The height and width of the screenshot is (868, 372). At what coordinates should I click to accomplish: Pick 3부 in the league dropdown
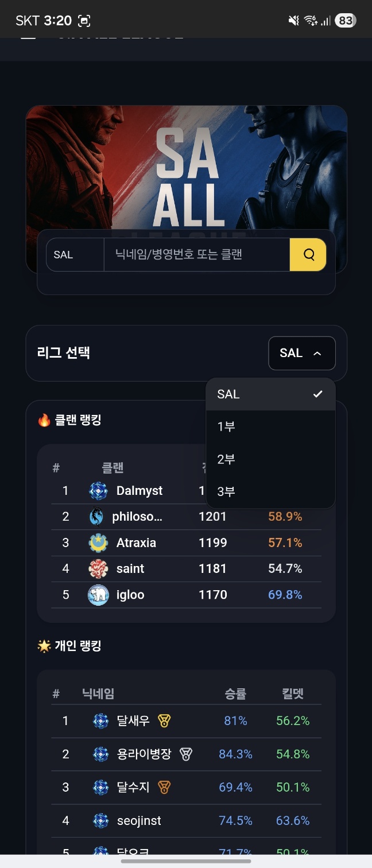[x=270, y=492]
